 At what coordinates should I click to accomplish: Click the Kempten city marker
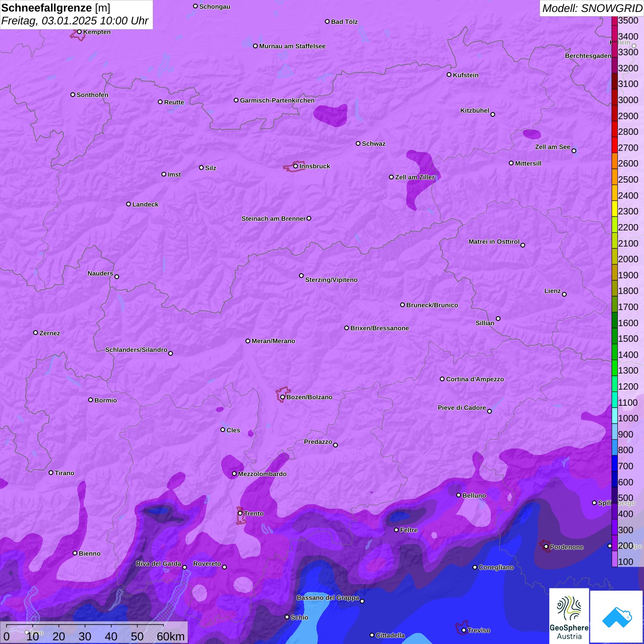80,32
